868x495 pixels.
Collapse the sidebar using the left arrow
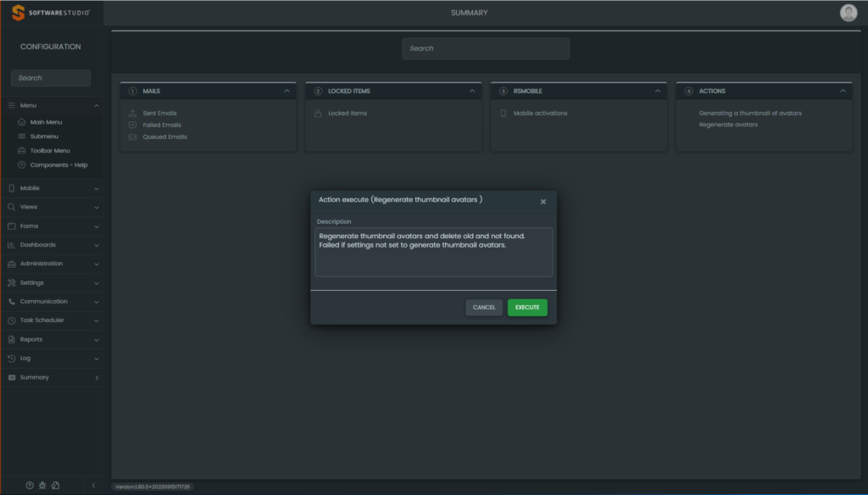[93, 486]
